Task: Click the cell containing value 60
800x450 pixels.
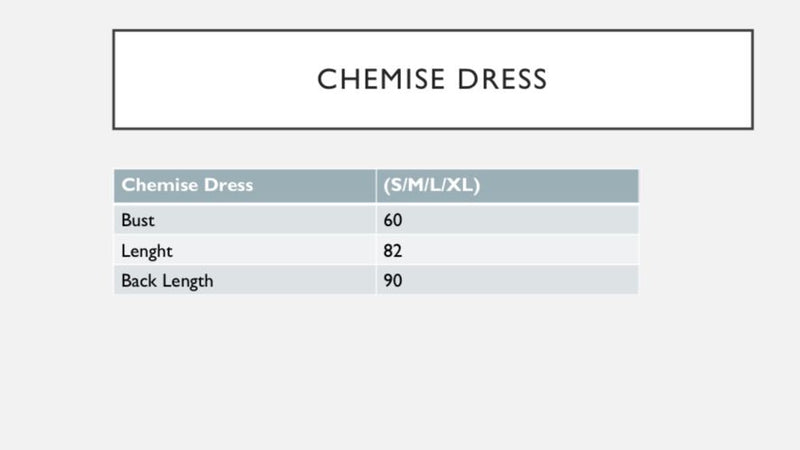Action: (x=507, y=219)
